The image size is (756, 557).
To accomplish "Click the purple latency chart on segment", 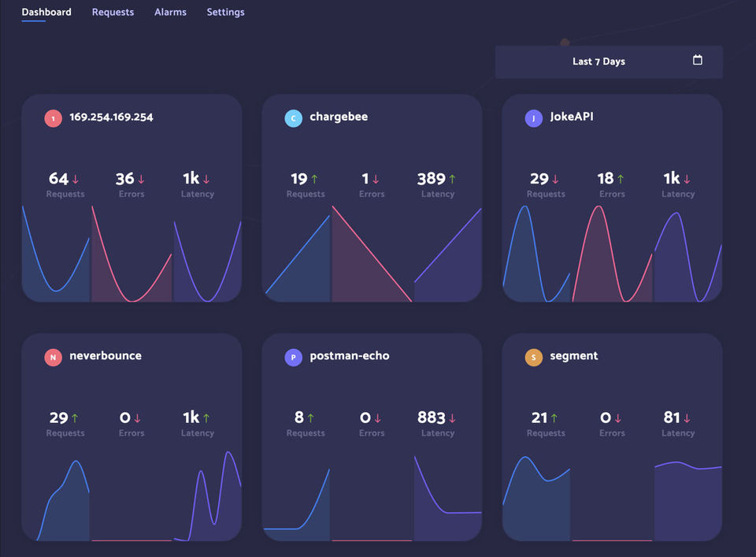I will coord(687,502).
